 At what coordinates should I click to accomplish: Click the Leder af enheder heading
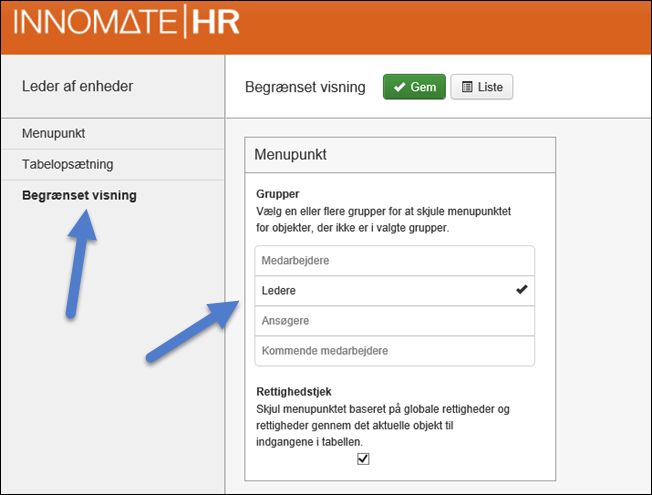pyautogui.click(x=77, y=86)
